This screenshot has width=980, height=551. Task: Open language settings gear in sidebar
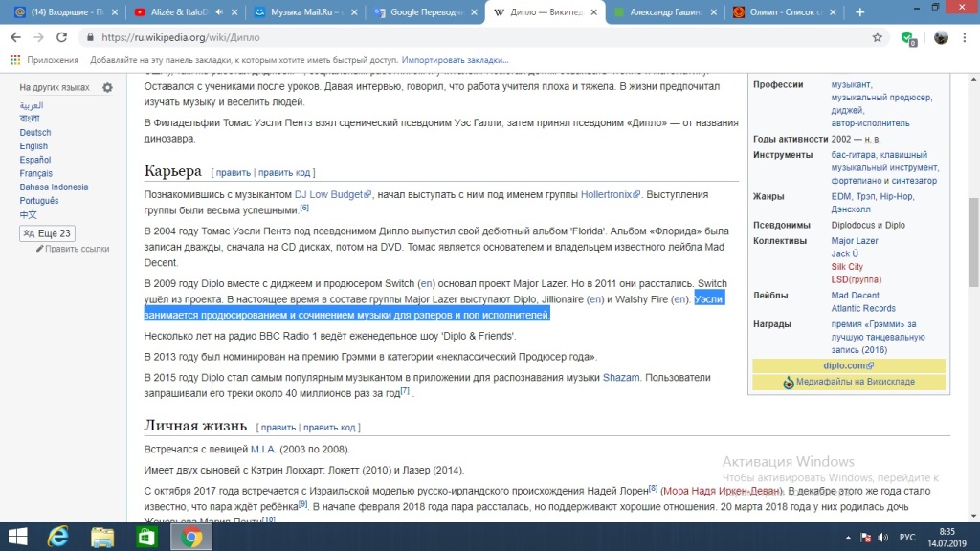(107, 87)
